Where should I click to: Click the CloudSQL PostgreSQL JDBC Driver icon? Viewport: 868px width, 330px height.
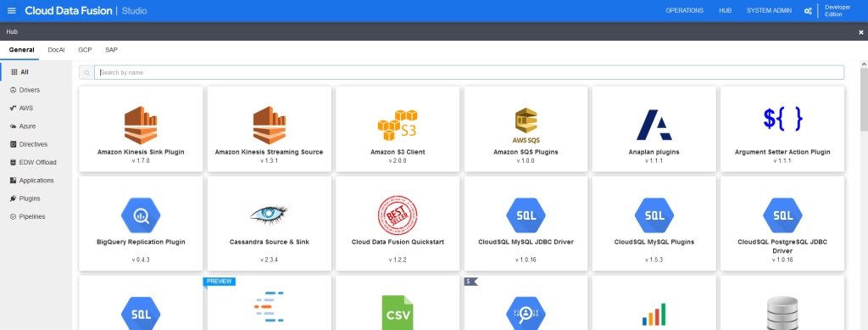782,215
